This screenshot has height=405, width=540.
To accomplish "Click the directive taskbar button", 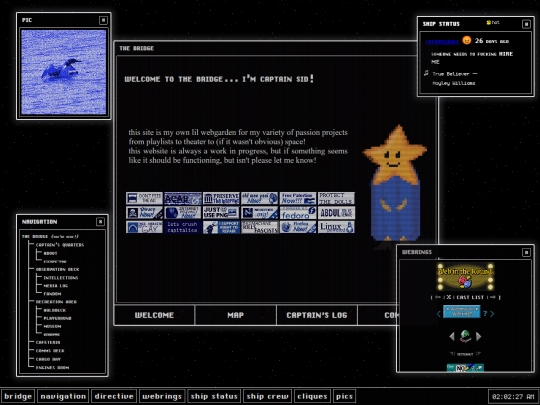I will 114,396.
